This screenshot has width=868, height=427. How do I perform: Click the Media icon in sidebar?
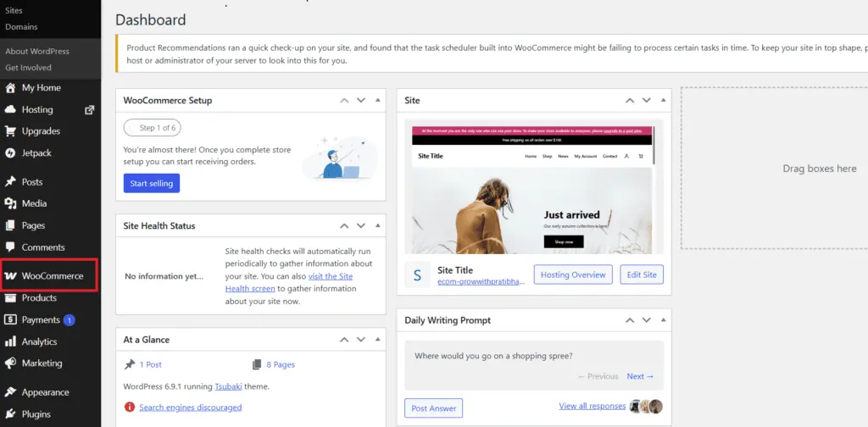(x=10, y=203)
